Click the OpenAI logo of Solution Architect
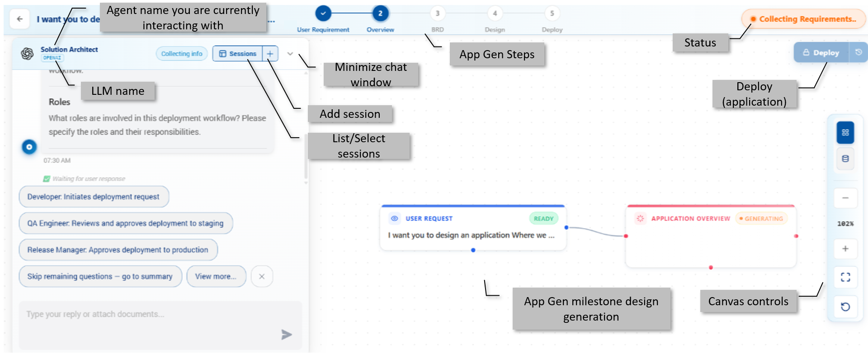Image resolution: width=868 pixels, height=354 pixels. click(27, 54)
